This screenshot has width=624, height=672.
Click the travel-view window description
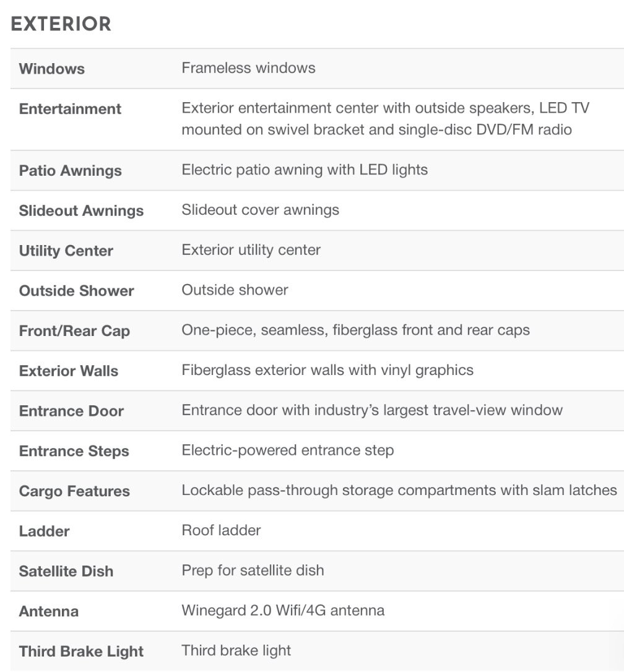pos(372,410)
